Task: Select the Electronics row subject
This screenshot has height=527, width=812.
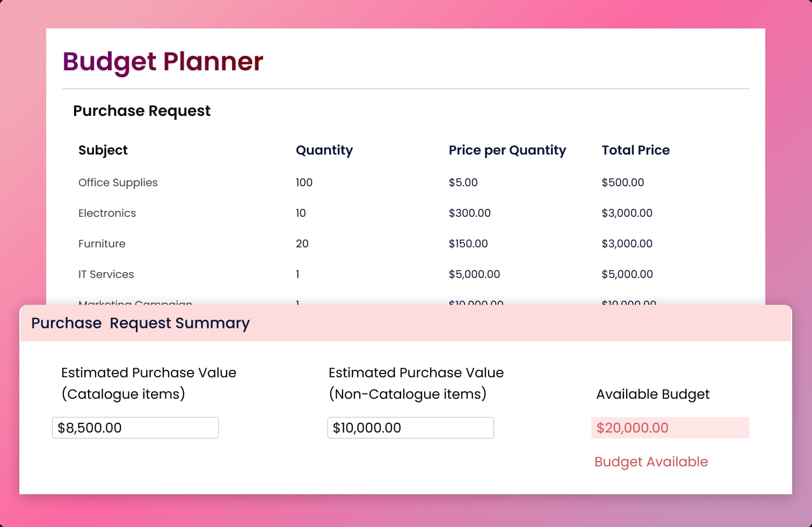Action: 107,213
